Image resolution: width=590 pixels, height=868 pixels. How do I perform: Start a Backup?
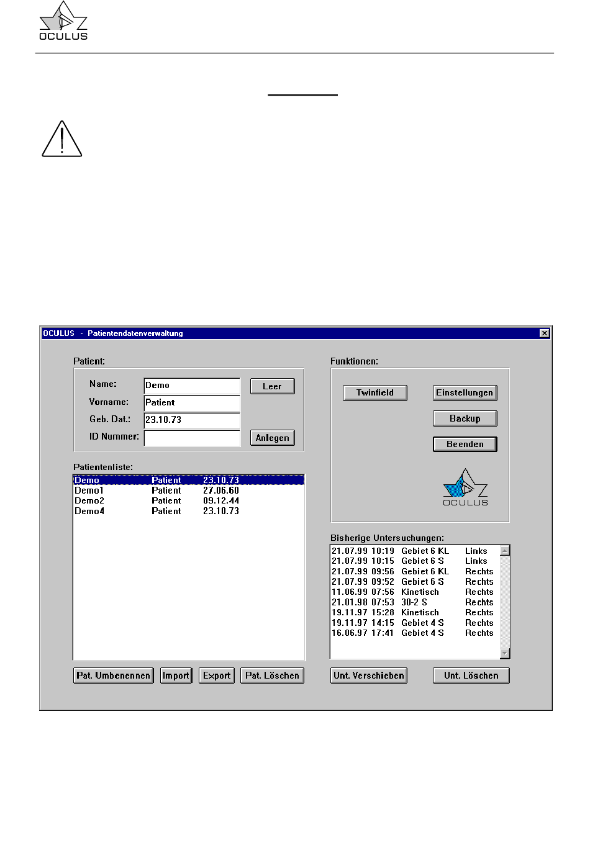point(465,418)
